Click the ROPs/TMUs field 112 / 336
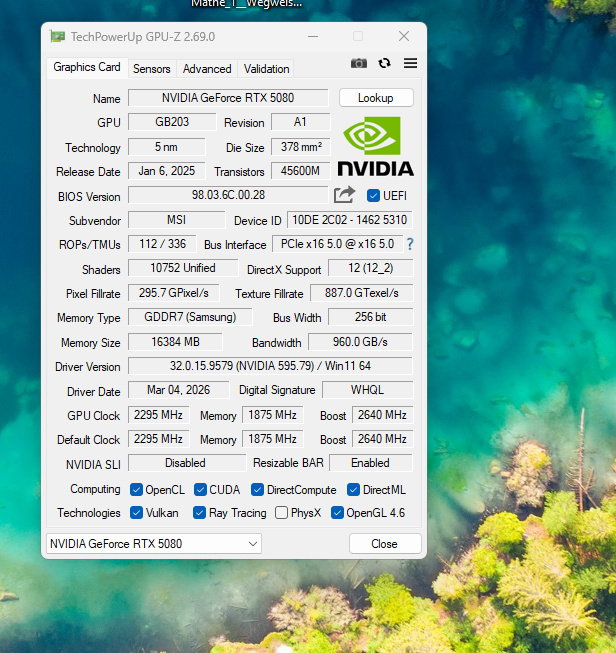 point(162,244)
